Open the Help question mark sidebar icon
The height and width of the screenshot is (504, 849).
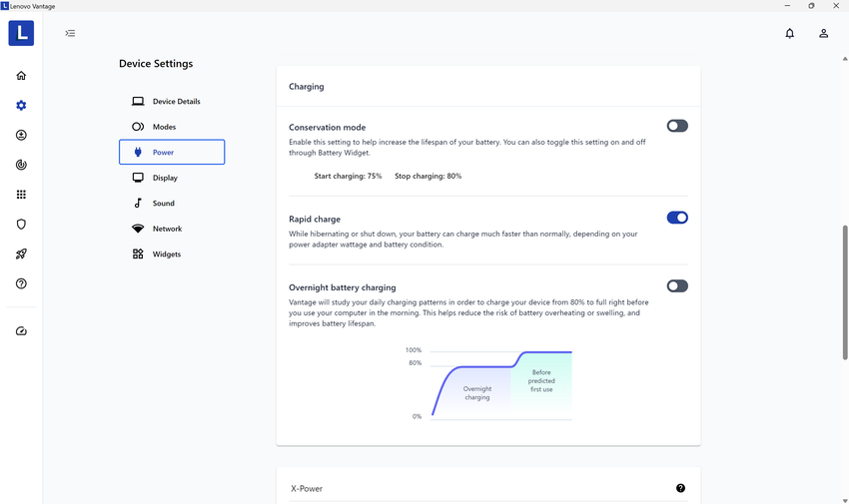tap(21, 284)
